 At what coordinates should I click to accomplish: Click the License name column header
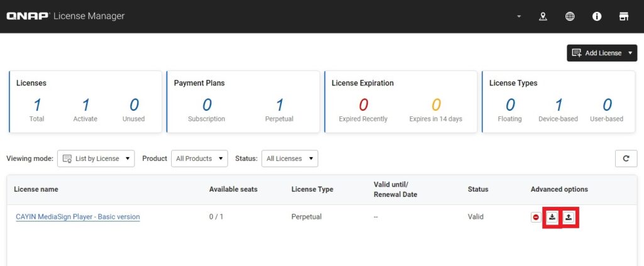[36, 189]
